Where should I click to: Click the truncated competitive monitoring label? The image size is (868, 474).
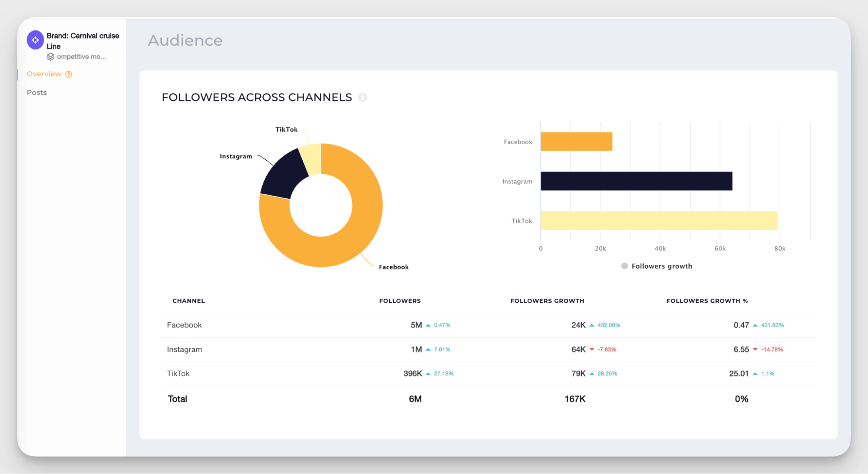[x=82, y=56]
